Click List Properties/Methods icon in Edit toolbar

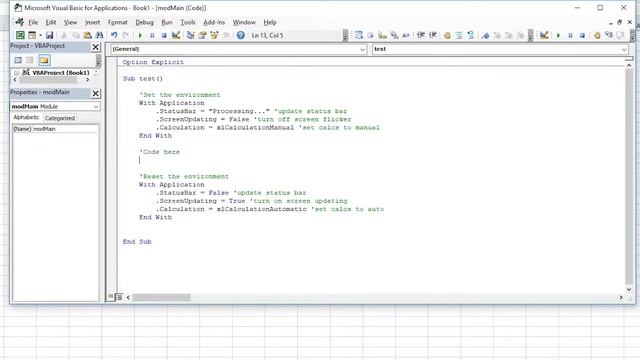pyautogui.click(x=358, y=35)
